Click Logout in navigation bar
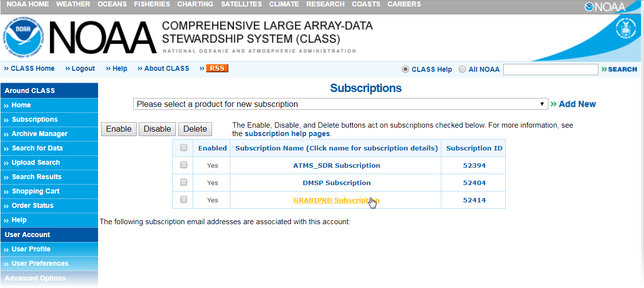 [83, 68]
